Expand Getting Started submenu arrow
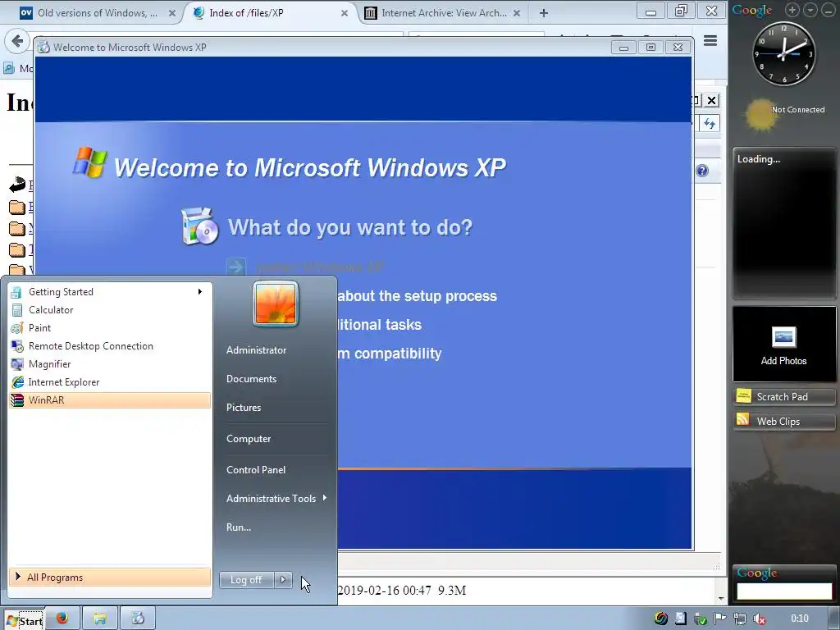The image size is (840, 630). click(x=200, y=292)
